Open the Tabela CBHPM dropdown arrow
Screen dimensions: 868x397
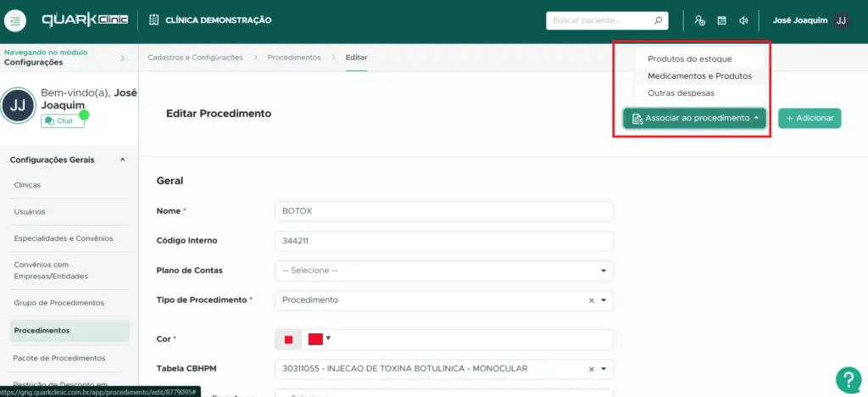tap(604, 369)
